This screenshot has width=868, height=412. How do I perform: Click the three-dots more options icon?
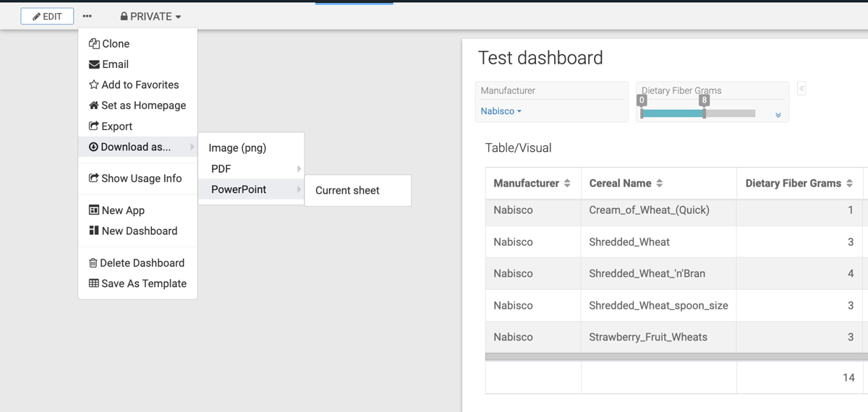87,16
